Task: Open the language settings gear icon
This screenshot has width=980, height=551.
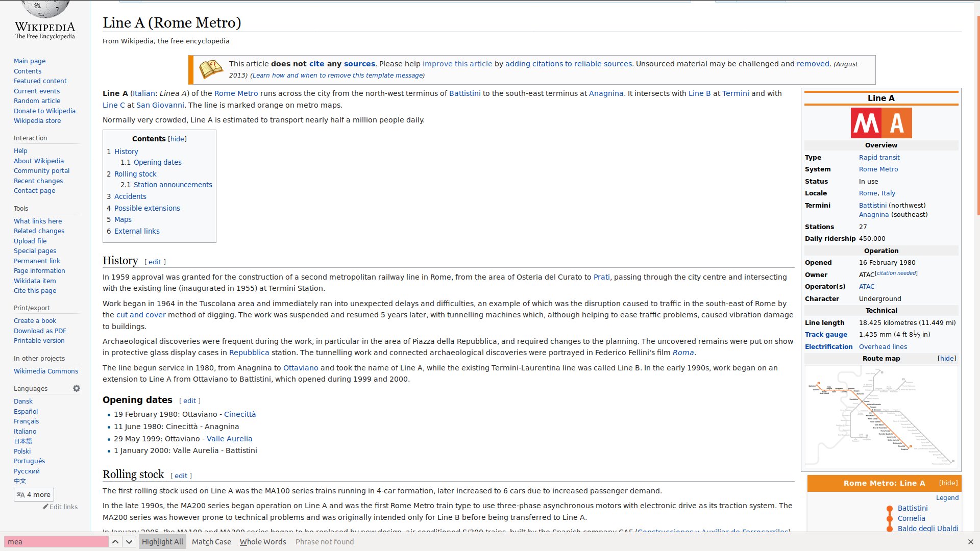Action: tap(77, 388)
